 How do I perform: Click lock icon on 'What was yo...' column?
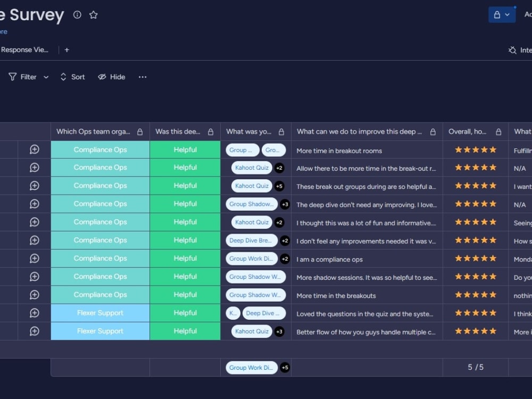(x=281, y=132)
